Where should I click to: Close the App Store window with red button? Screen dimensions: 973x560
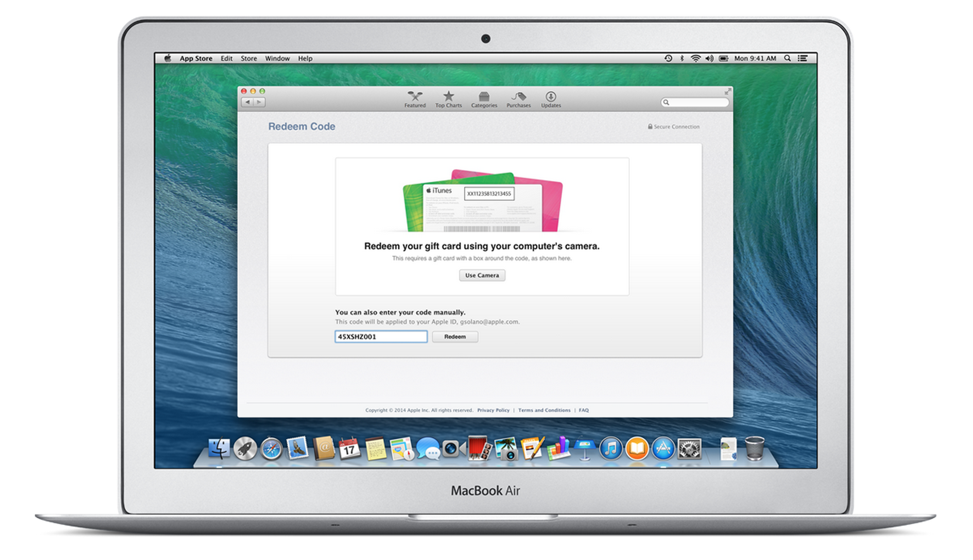(x=244, y=91)
